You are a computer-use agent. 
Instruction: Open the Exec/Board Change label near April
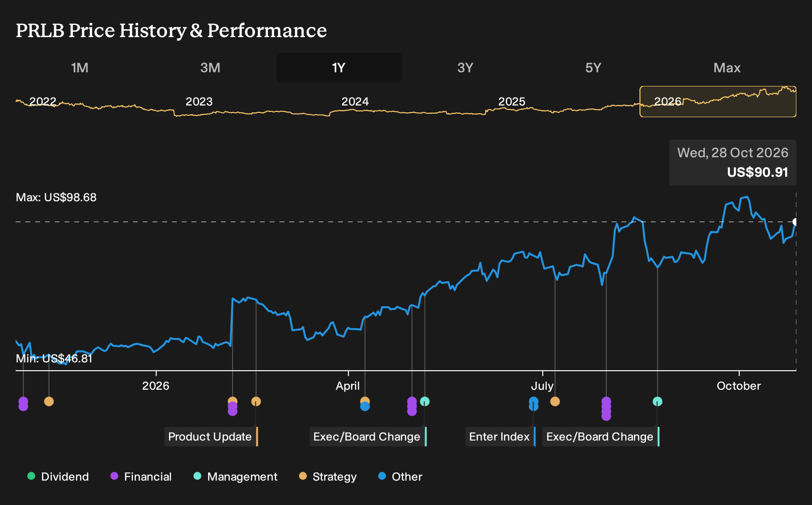pyautogui.click(x=368, y=437)
